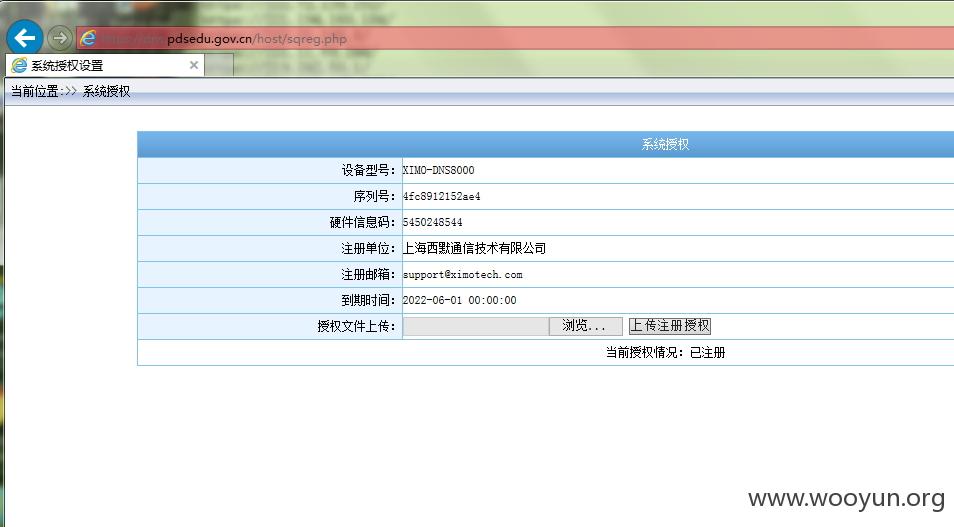Click the 系统授权 table header

[x=666, y=144]
